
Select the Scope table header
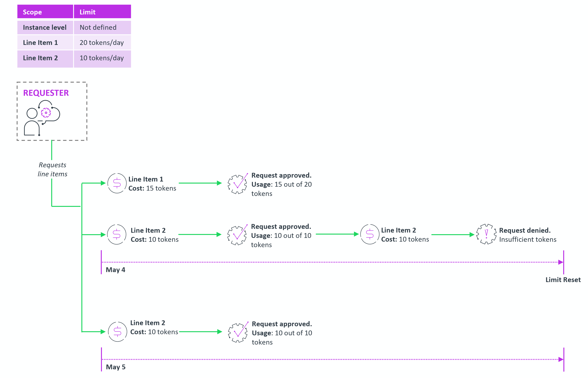click(45, 11)
